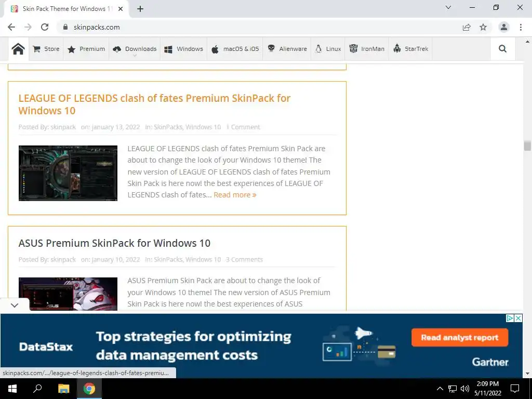Image resolution: width=532 pixels, height=399 pixels.
Task: Click January 10, 2022 date text
Action: [x=116, y=260]
